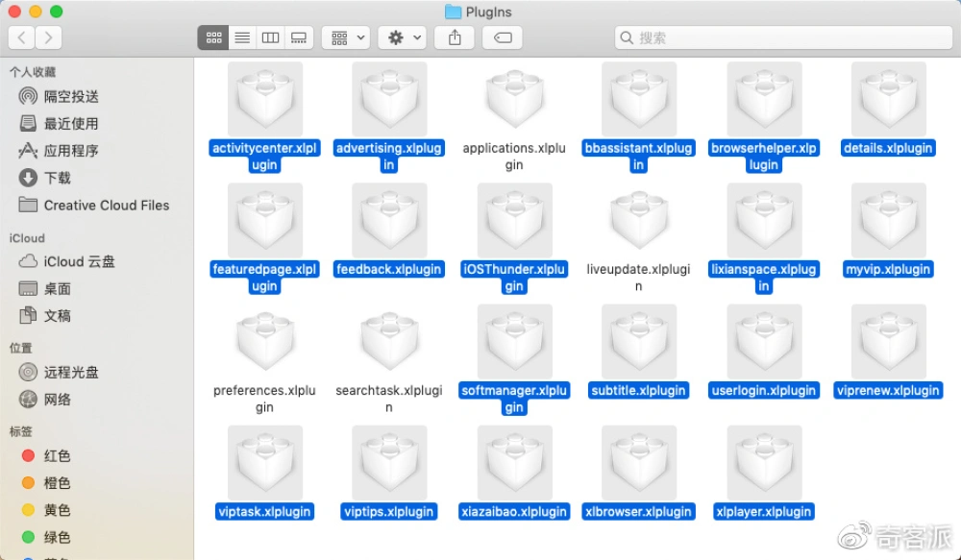This screenshot has height=560, width=961.
Task: Select advertising.xlplugin file icon
Action: pos(389,99)
